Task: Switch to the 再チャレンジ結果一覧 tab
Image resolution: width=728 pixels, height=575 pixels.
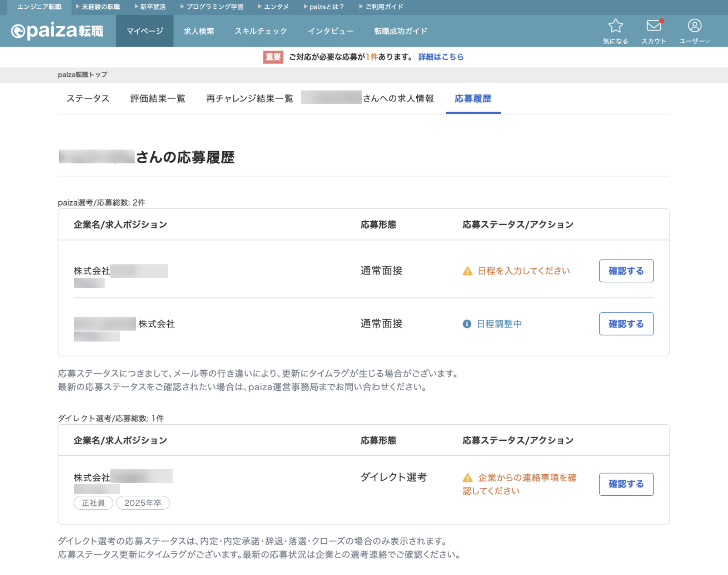Action: (250, 98)
